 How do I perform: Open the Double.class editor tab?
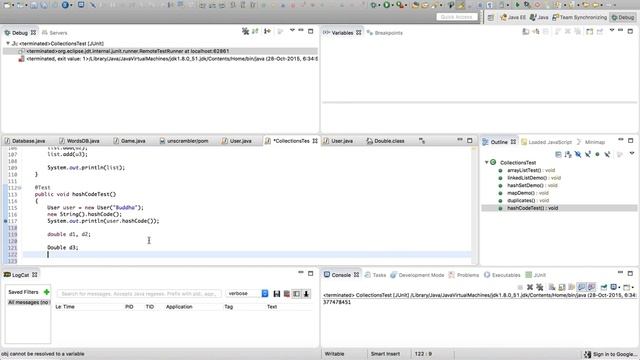[x=385, y=141]
